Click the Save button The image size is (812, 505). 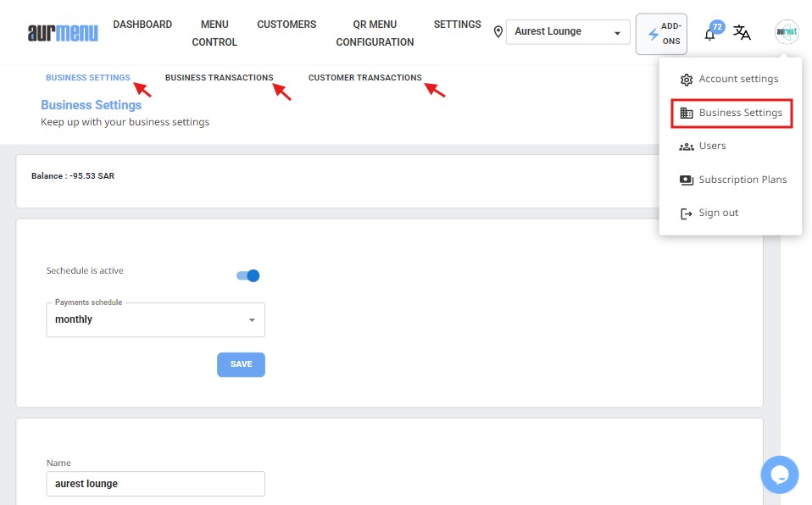[241, 364]
